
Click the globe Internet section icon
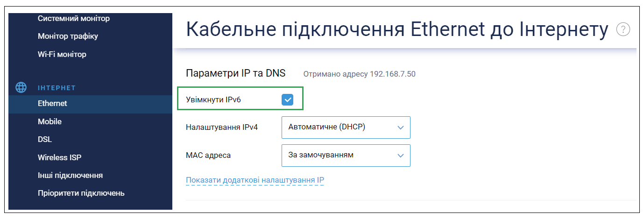coord(21,87)
